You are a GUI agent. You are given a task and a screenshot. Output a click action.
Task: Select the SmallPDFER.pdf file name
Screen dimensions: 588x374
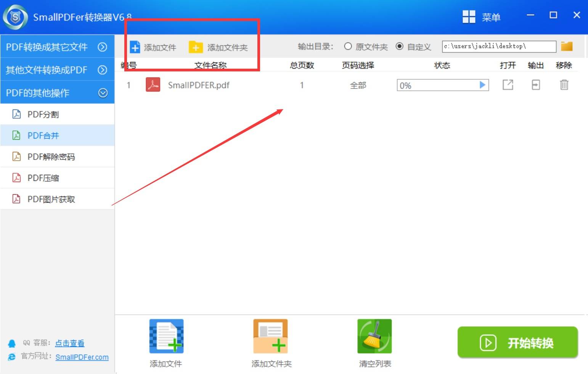199,85
